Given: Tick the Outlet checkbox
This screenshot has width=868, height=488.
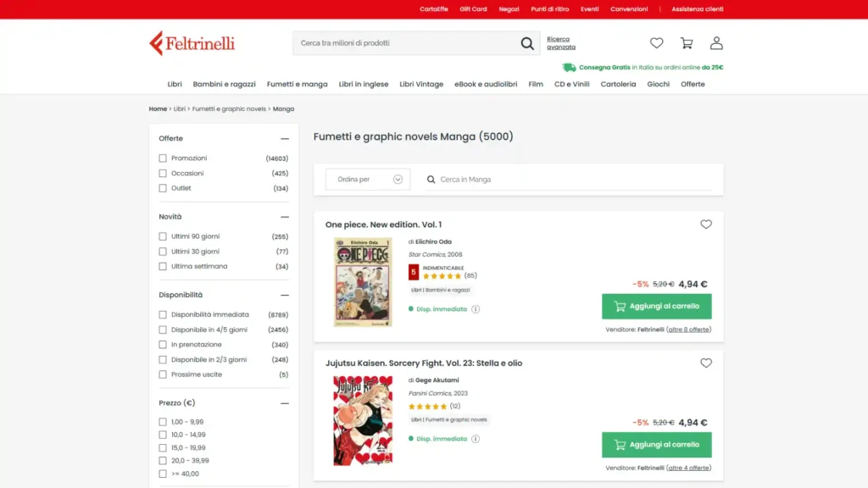Looking at the screenshot, I should [x=163, y=188].
